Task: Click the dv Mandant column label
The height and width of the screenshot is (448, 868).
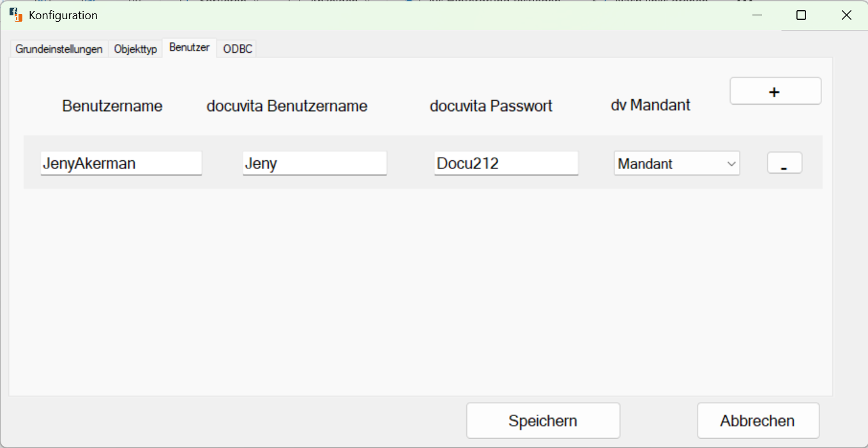Action: (x=650, y=105)
